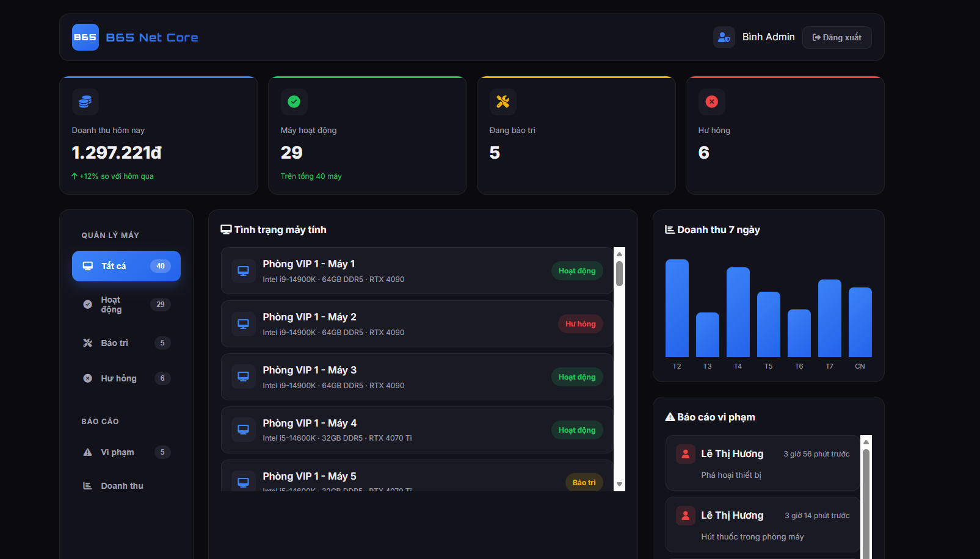Click scroll down arrow in machine list
Image resolution: width=980 pixels, height=559 pixels.
coord(619,485)
